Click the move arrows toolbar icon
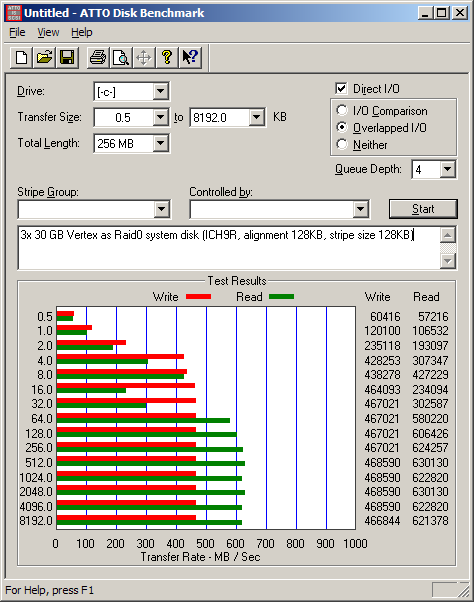474x602 pixels. coord(144,58)
